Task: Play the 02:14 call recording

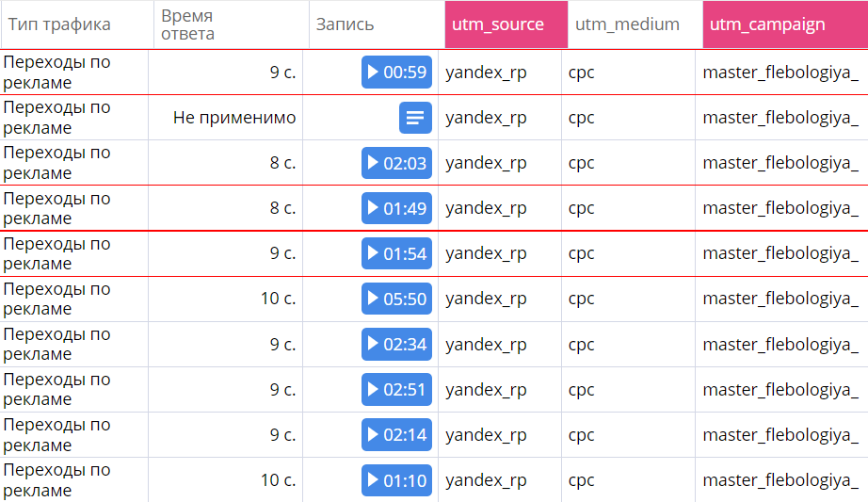Action: click(396, 434)
